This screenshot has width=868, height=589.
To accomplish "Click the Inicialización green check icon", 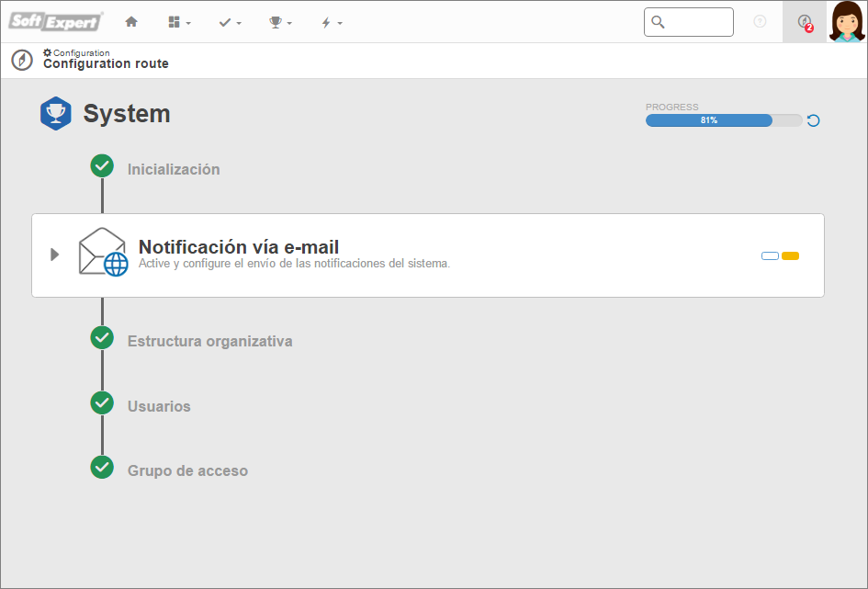I will point(102,165).
